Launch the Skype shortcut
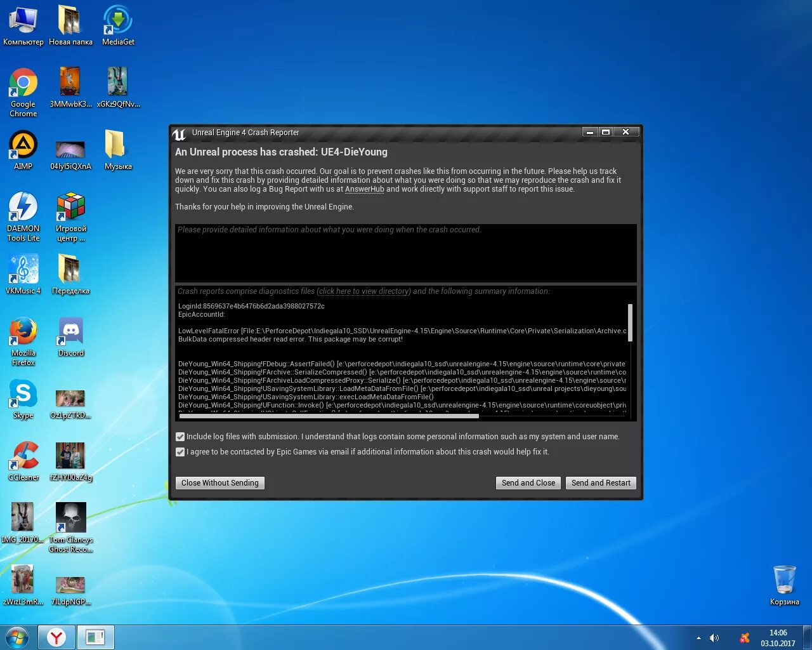The image size is (812, 650). [x=23, y=399]
